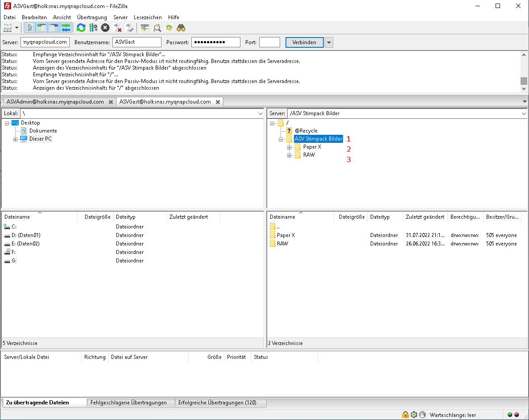529x420 pixels.
Task: Collapse the Desktop tree node
Action: [7, 123]
